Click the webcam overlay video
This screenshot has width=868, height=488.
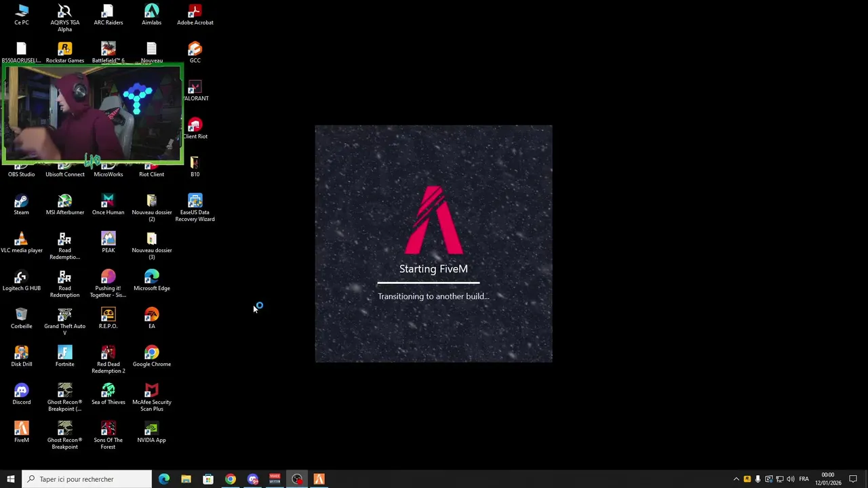92,115
